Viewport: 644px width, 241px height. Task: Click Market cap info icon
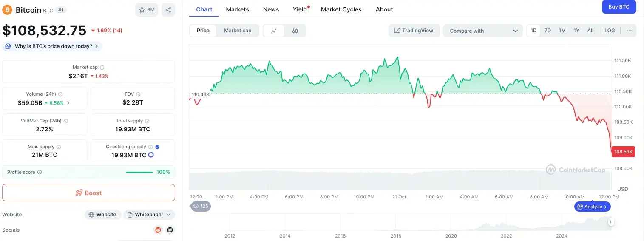pos(102,68)
